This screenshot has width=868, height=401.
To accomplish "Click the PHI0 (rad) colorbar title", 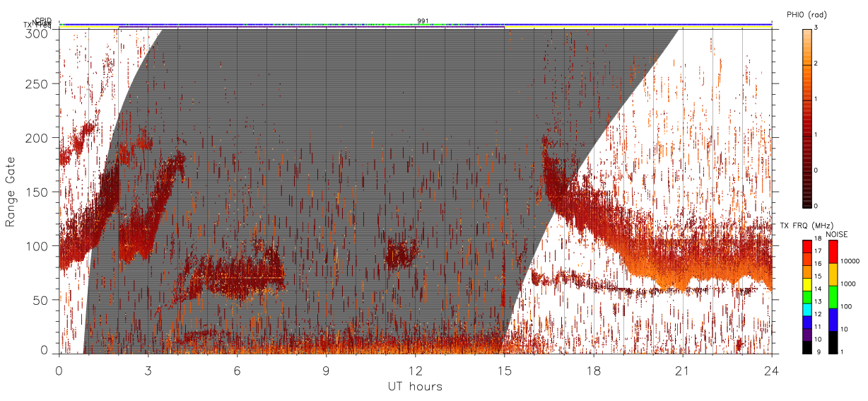I will pos(807,15).
